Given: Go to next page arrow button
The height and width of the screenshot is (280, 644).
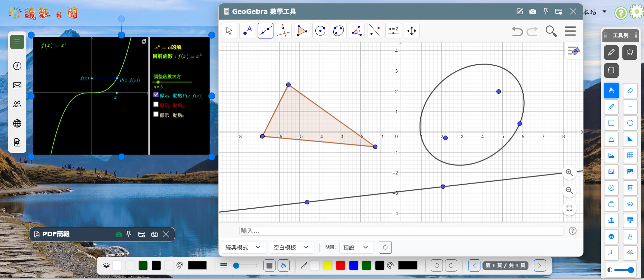Looking at the screenshot, I should click(540, 265).
